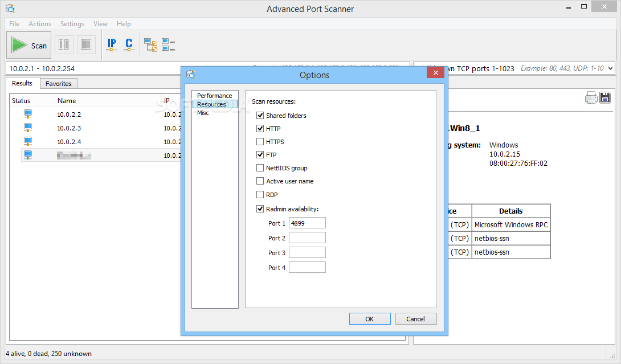
Task: Open the Help menu
Action: (124, 24)
